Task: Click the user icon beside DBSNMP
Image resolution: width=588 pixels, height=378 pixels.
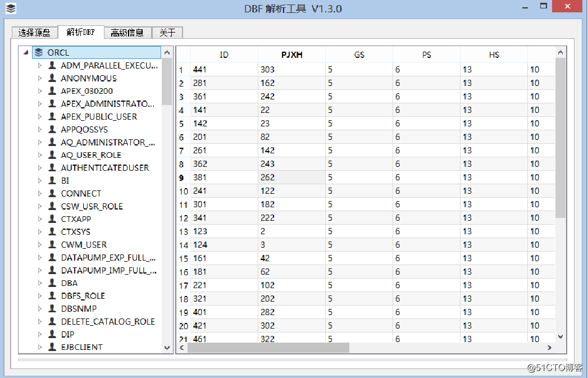Action: [x=52, y=308]
